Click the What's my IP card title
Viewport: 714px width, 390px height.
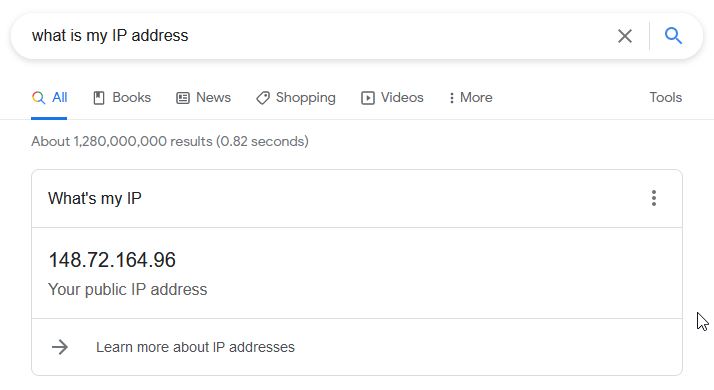[x=95, y=199]
